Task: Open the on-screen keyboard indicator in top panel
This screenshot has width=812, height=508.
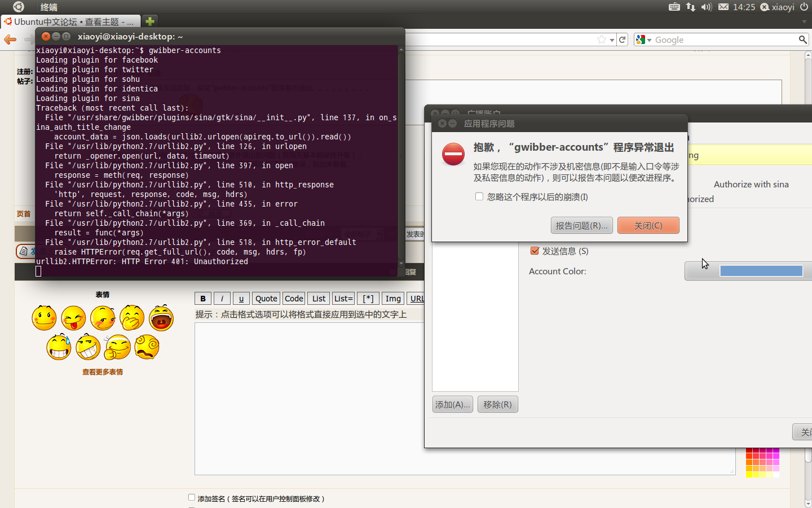Action: click(x=674, y=7)
